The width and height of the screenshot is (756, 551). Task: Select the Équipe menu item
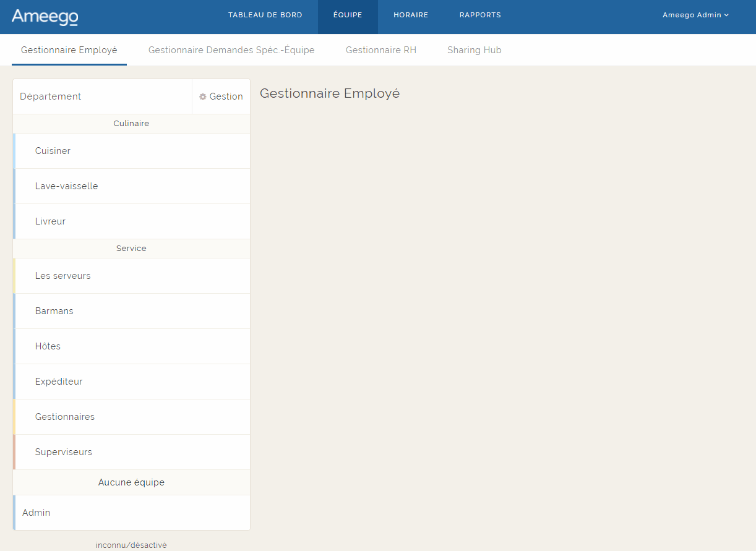click(348, 15)
